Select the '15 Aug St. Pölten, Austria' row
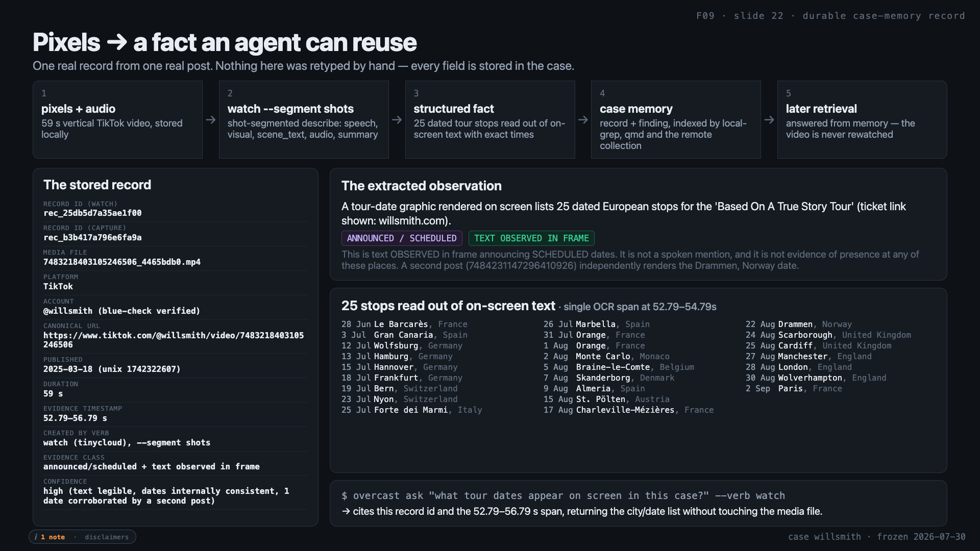 click(606, 399)
